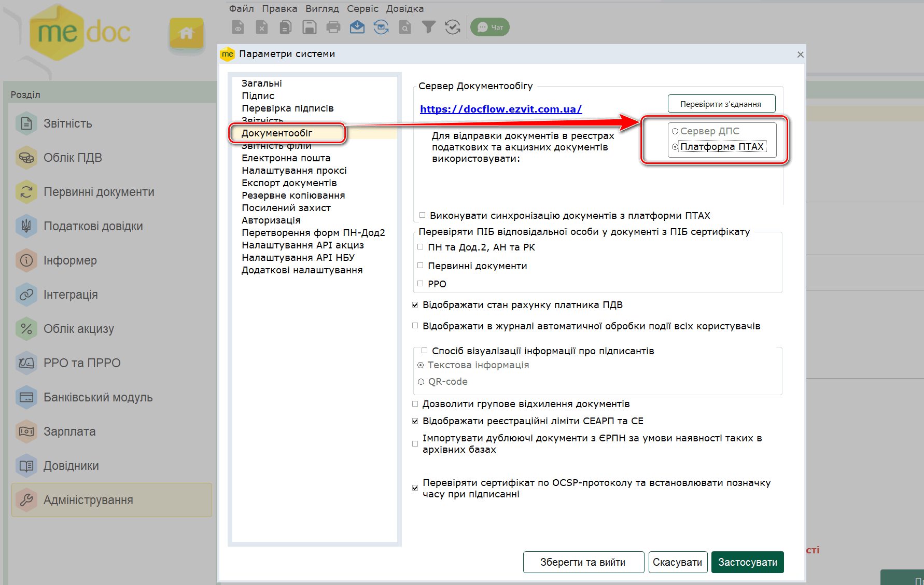Click the Застосувати button
The width and height of the screenshot is (924, 585).
click(747, 562)
